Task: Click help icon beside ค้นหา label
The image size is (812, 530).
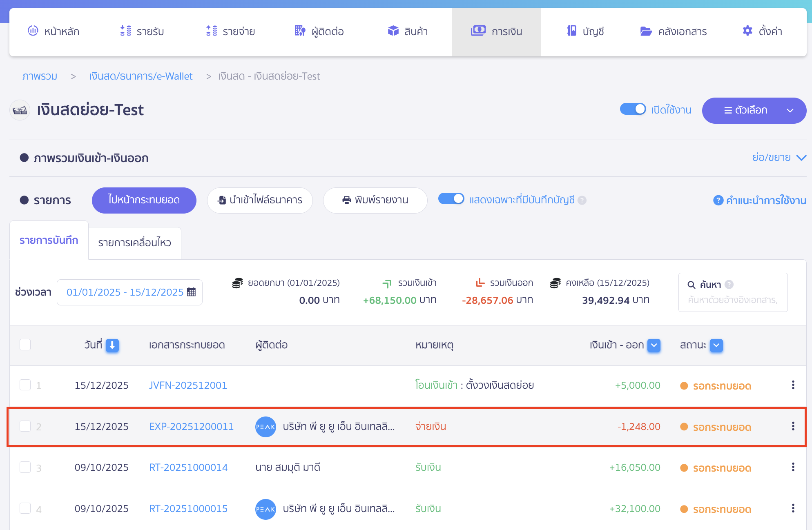Action: click(729, 285)
